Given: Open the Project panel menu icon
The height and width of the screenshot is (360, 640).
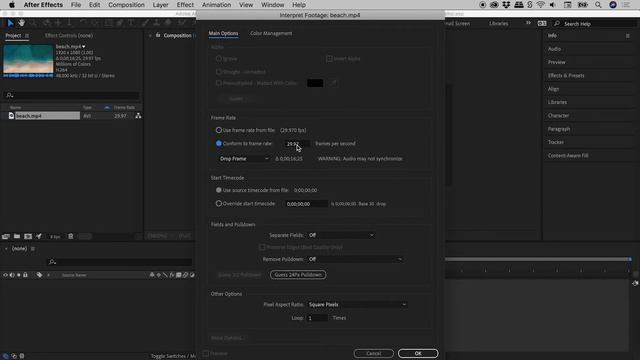Looking at the screenshot, I should (27, 36).
